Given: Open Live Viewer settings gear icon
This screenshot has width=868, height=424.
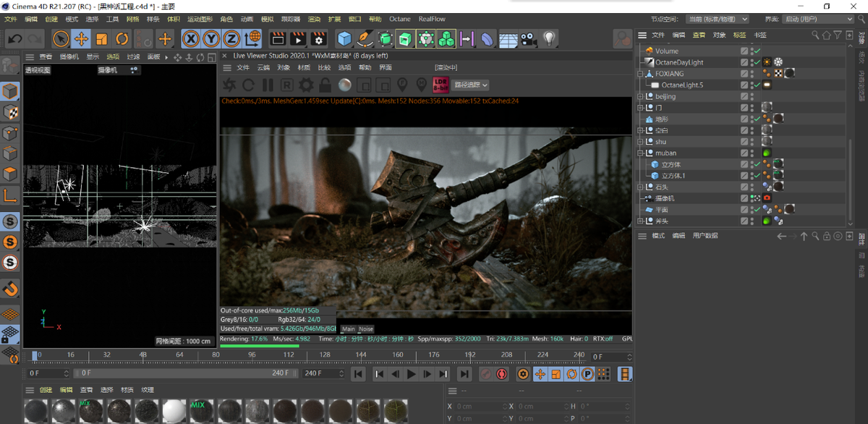Looking at the screenshot, I should [306, 85].
